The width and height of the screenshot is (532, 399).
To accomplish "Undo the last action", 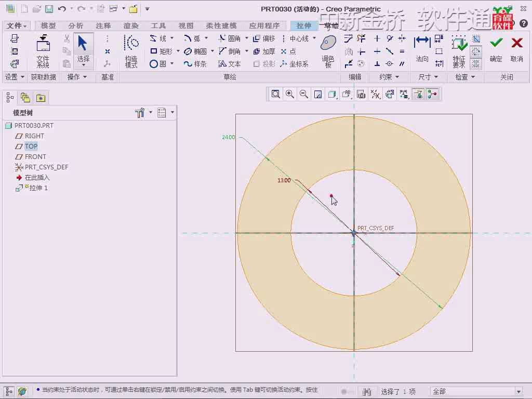I will pyautogui.click(x=62, y=9).
